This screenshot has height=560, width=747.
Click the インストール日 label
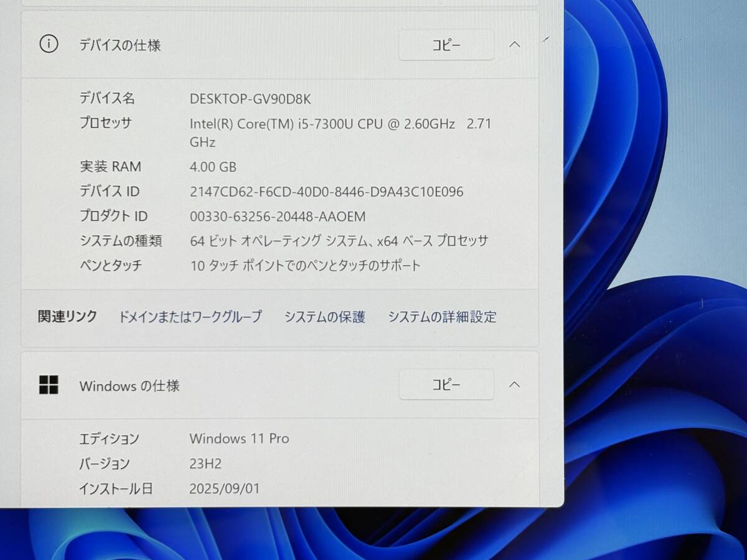[116, 488]
